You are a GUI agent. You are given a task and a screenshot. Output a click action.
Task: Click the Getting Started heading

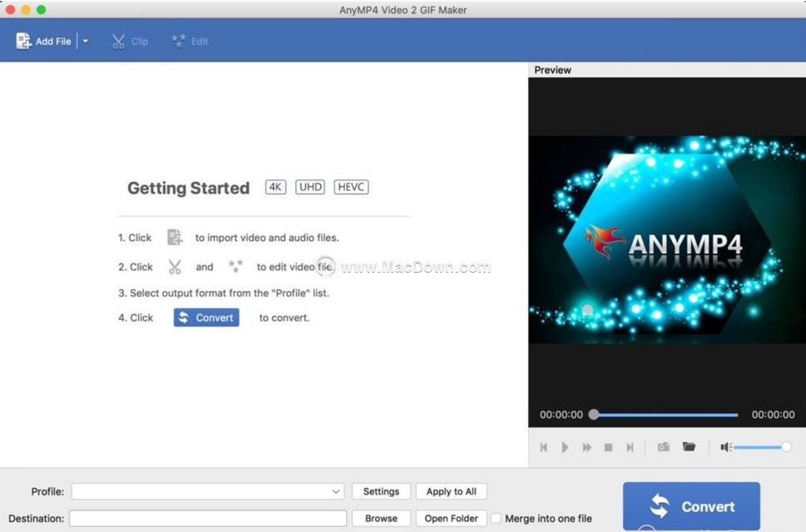click(189, 188)
